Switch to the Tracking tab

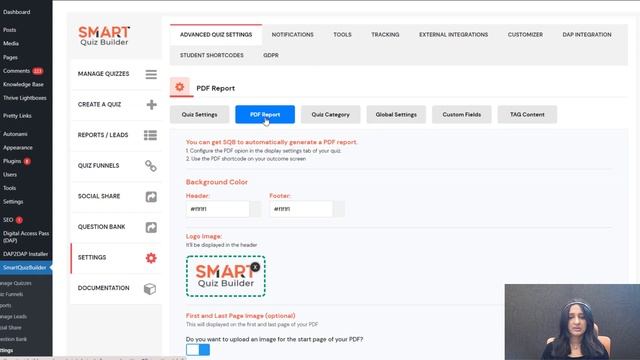pyautogui.click(x=385, y=35)
